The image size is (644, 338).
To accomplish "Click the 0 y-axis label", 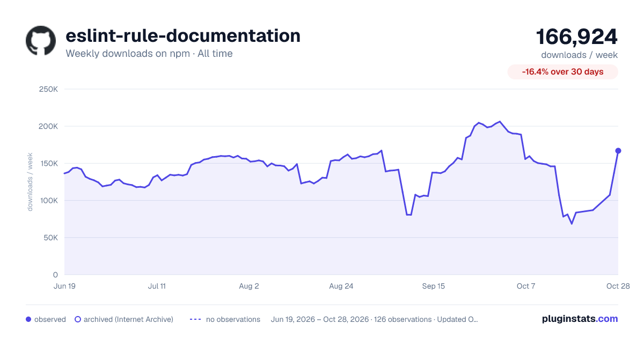I will (56, 275).
